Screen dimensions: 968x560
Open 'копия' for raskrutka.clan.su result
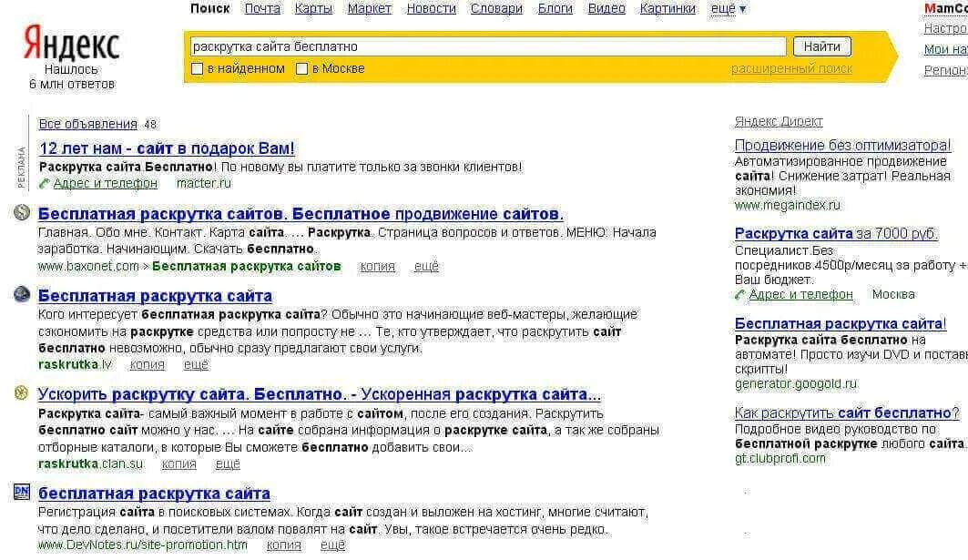179,463
